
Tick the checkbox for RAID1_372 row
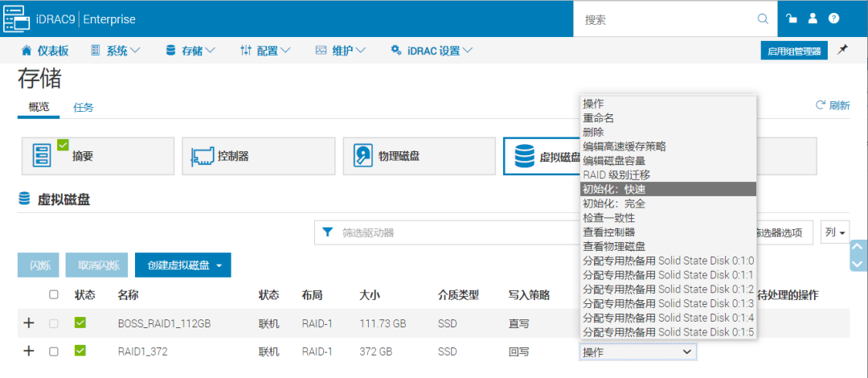tap(54, 351)
